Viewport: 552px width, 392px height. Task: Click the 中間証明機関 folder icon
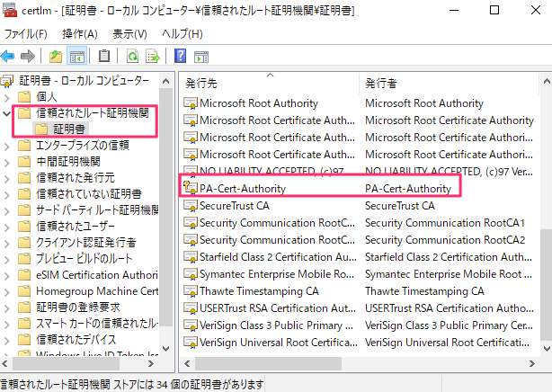coord(24,162)
